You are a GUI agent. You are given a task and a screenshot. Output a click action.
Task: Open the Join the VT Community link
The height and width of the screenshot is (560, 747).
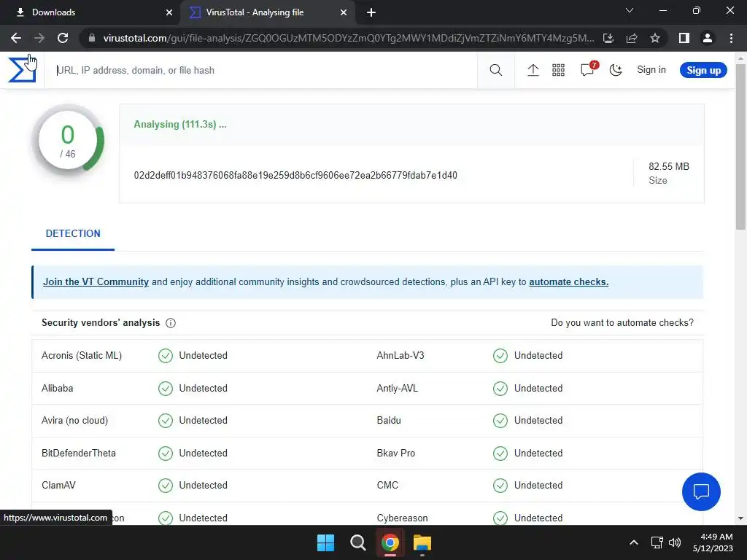coord(96,282)
